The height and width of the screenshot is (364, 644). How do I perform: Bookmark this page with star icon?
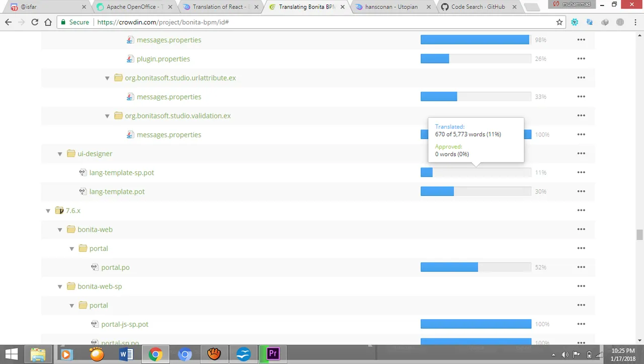pyautogui.click(x=559, y=22)
